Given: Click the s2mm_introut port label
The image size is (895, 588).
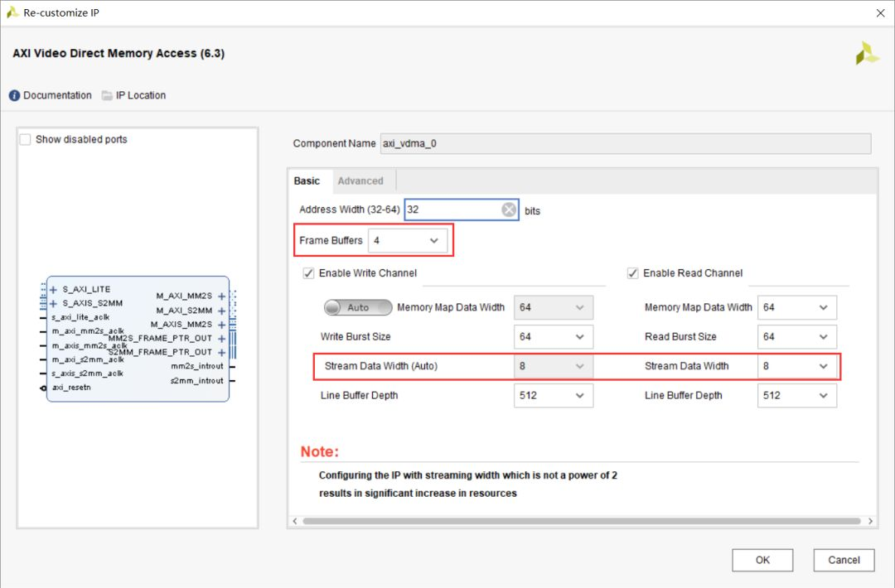Looking at the screenshot, I should pos(197,380).
